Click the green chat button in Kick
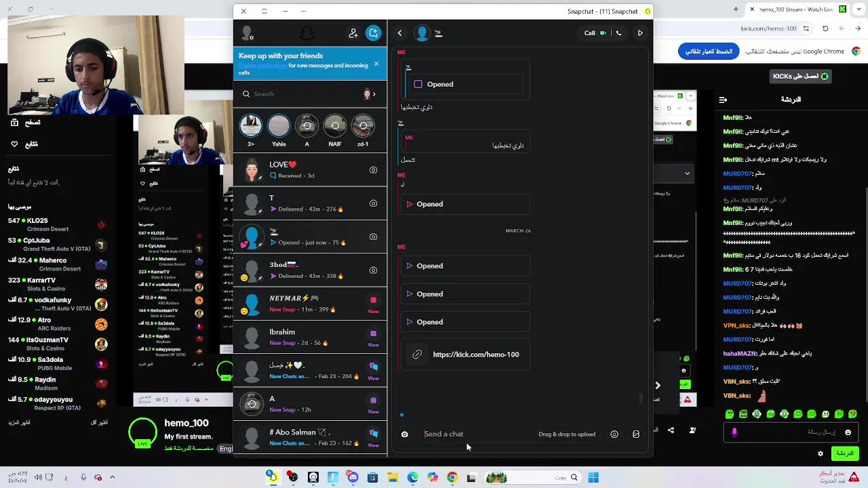868x488 pixels. (x=844, y=453)
